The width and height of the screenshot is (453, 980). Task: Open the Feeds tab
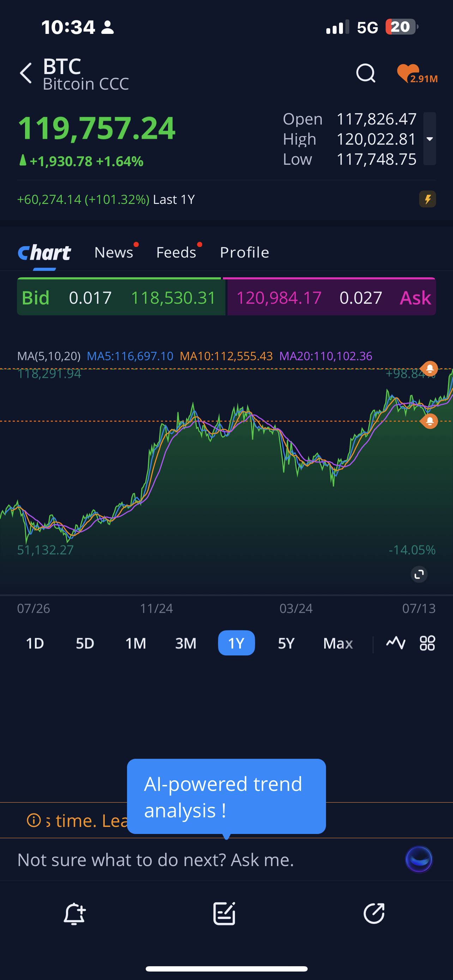pos(176,252)
